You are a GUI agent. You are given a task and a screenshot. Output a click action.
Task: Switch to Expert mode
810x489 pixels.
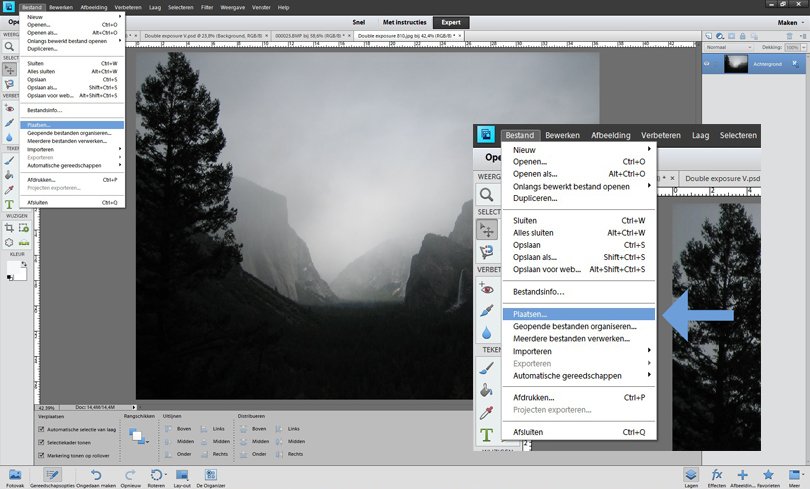click(451, 22)
